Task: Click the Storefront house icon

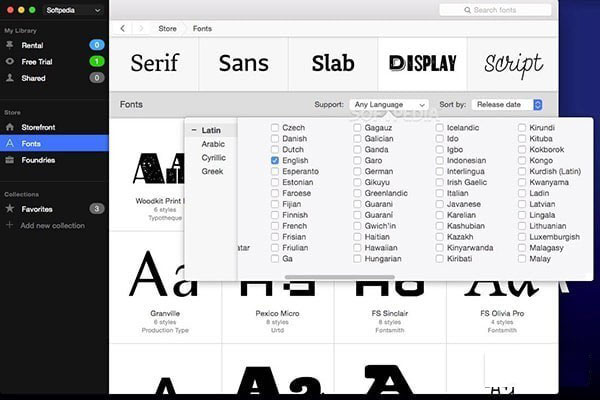Action: coord(10,127)
